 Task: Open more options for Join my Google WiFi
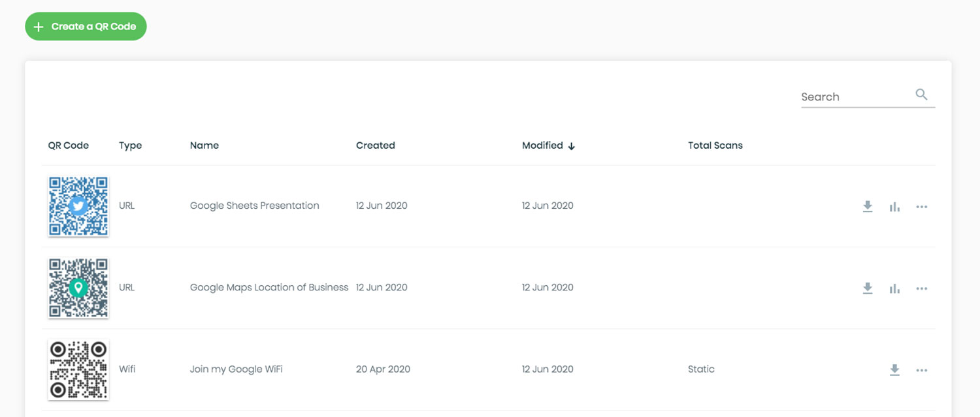pos(922,370)
